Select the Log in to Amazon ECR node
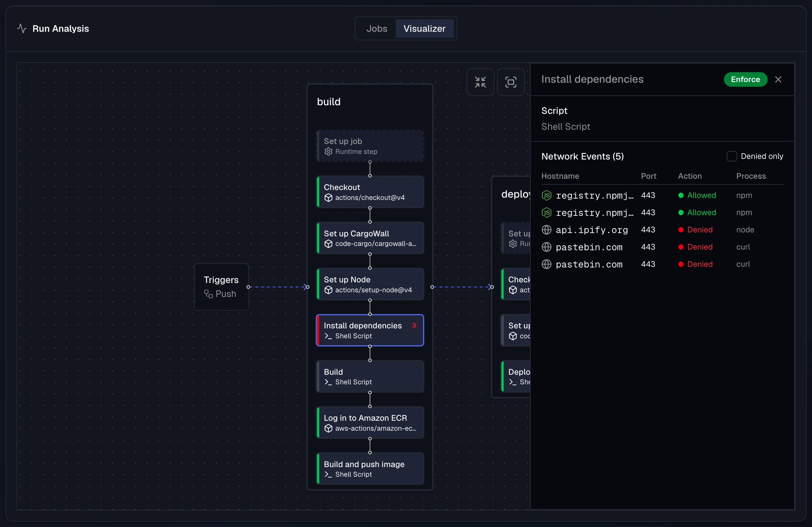 click(x=370, y=422)
